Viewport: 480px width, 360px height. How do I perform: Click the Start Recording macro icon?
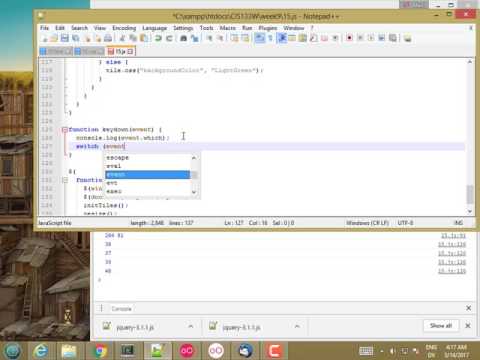[x=349, y=38]
